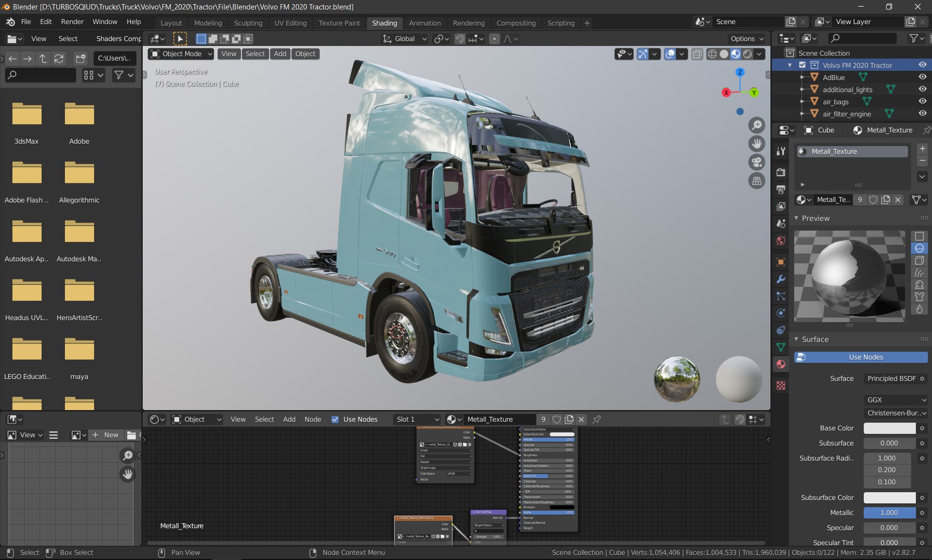Collapse the Surface panel
This screenshot has height=560, width=932.
797,339
